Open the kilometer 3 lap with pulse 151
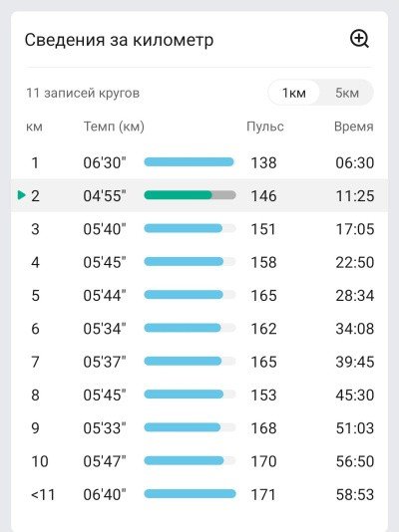 [x=199, y=229]
